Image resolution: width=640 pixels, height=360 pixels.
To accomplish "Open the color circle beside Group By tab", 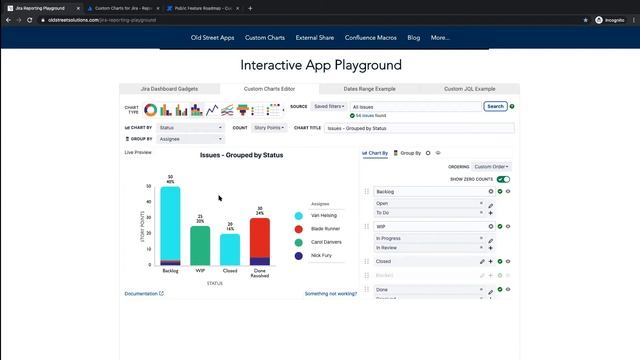I will coord(428,153).
